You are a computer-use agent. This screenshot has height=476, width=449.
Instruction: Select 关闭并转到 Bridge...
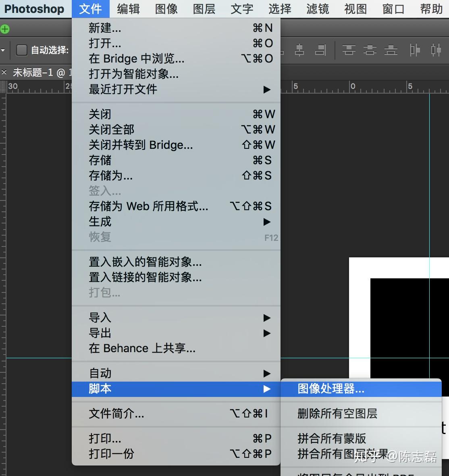(176, 145)
